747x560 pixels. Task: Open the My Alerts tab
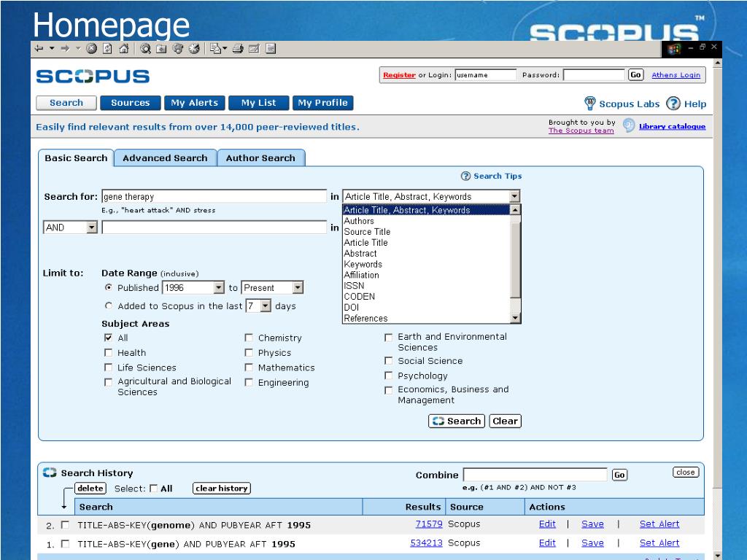tap(194, 103)
